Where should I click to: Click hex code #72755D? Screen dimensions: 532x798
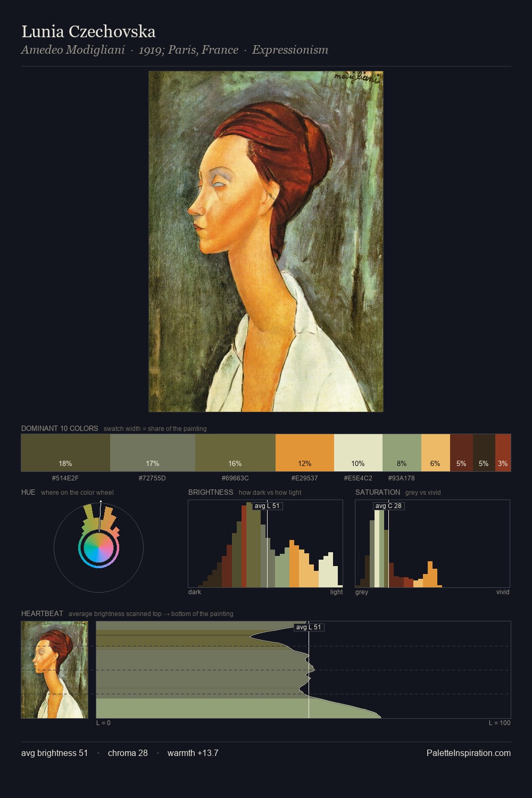pos(152,478)
